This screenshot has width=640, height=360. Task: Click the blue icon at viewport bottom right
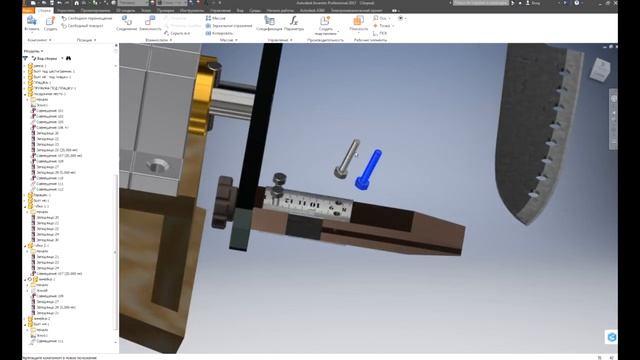[611, 337]
